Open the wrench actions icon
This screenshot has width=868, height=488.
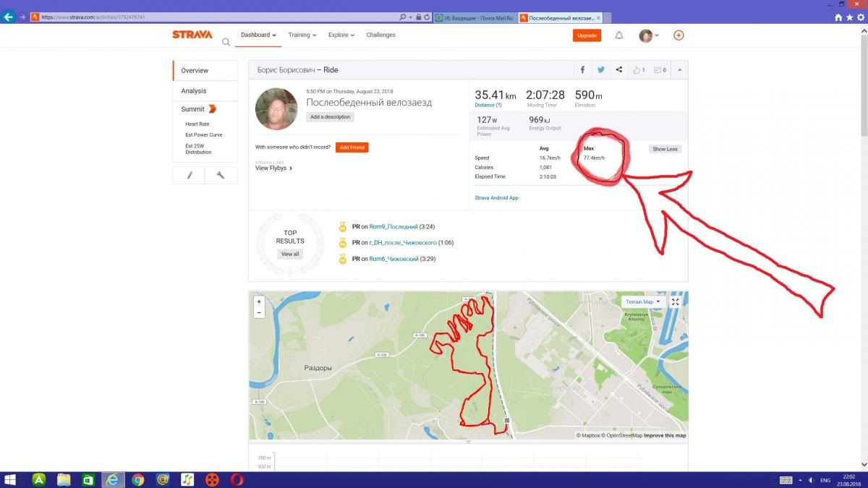pyautogui.click(x=221, y=175)
